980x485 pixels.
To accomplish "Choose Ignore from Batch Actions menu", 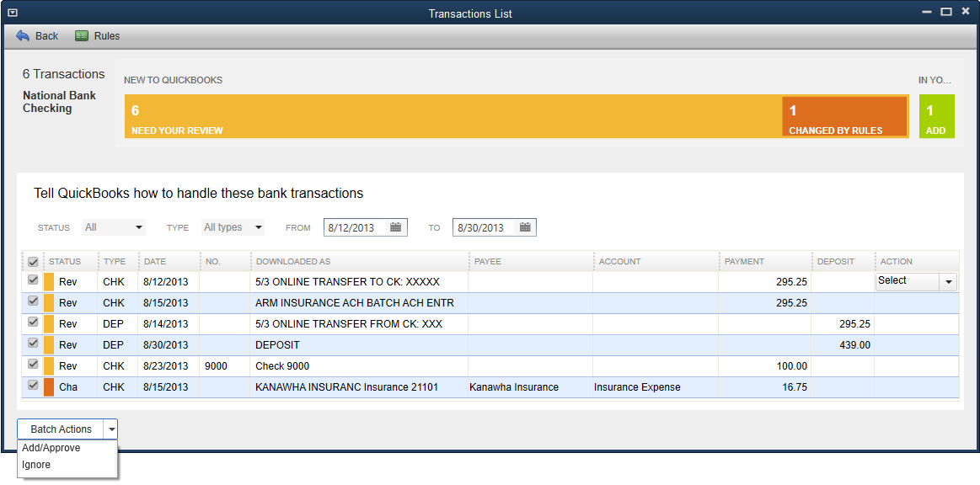I will click(x=36, y=465).
